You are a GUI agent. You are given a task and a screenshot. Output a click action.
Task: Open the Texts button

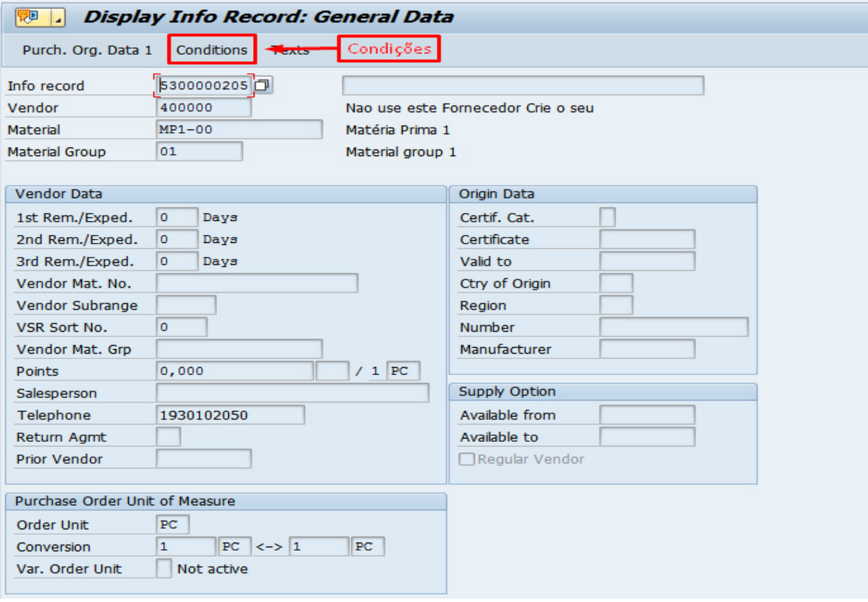[291, 50]
